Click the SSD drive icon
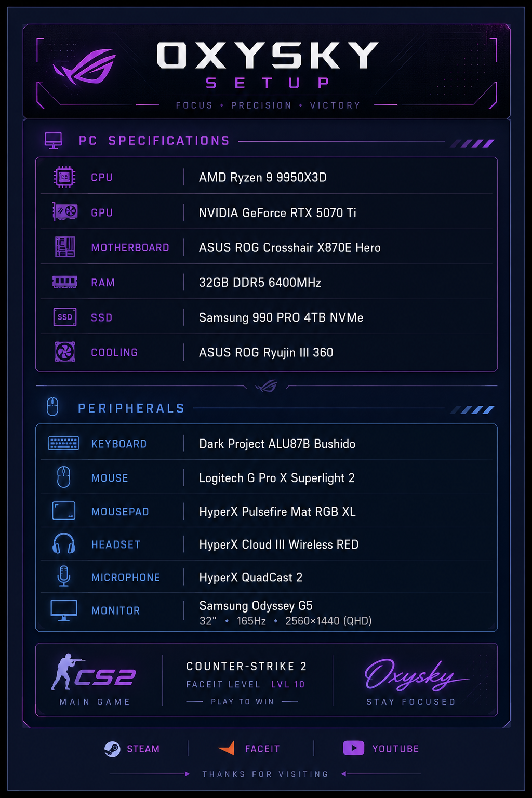Image resolution: width=532 pixels, height=798 pixels. pyautogui.click(x=65, y=317)
